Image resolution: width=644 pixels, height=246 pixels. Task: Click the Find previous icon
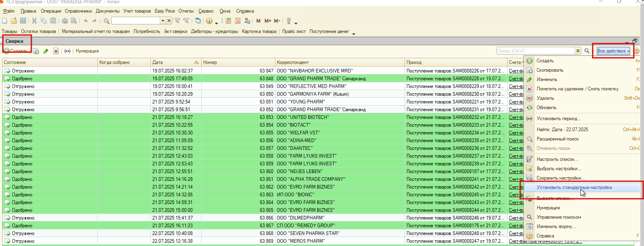coord(187,21)
